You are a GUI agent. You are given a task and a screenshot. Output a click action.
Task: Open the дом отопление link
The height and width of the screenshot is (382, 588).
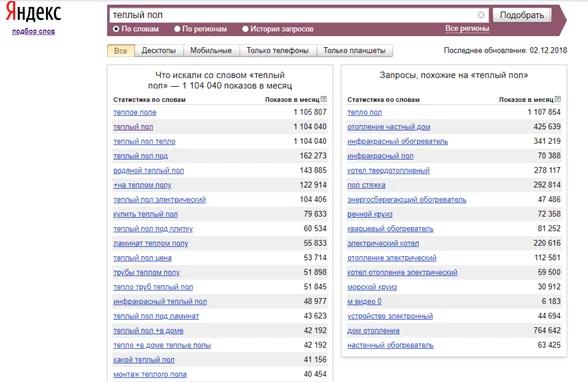[x=374, y=331]
